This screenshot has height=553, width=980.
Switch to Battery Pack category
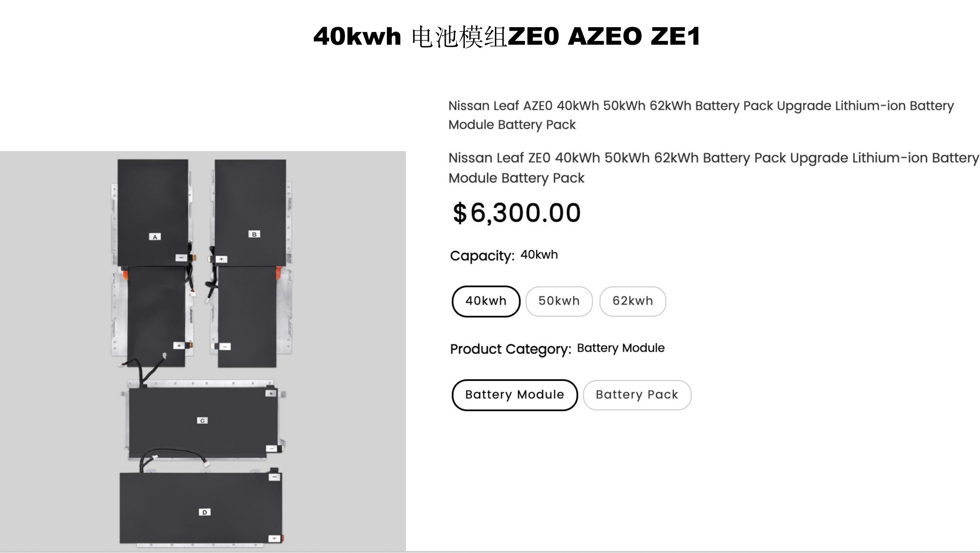(637, 395)
